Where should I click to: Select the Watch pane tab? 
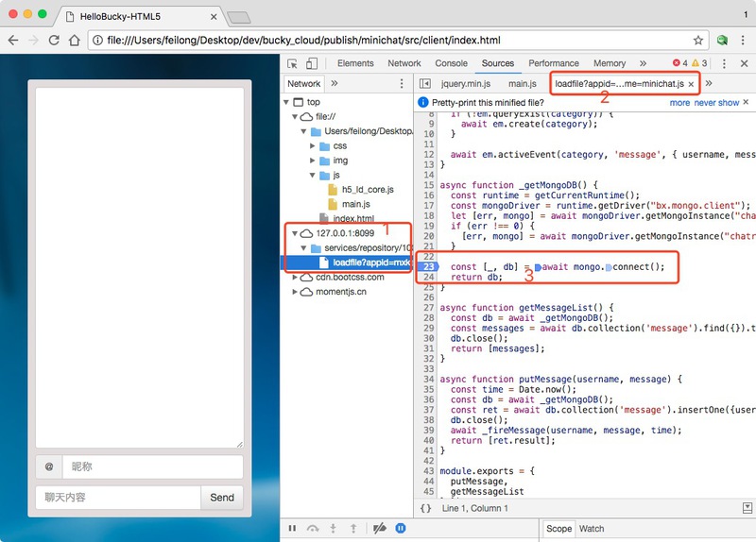(592, 529)
